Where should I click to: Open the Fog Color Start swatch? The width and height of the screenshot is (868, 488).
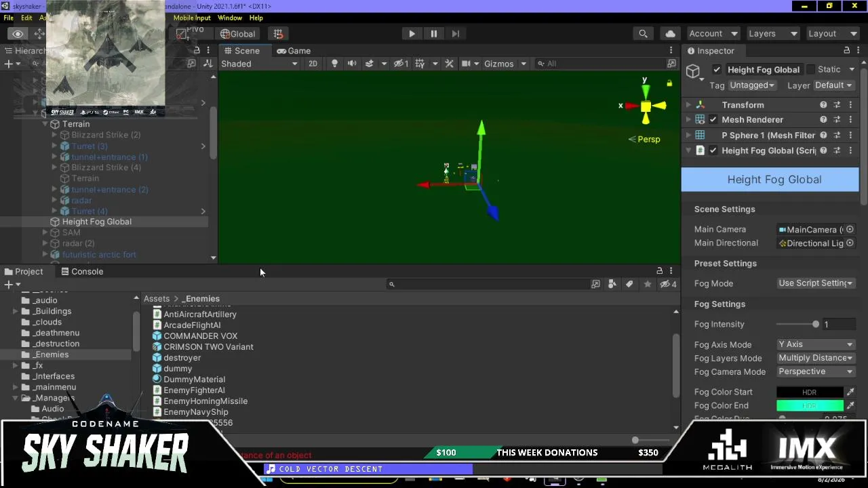[x=810, y=392]
